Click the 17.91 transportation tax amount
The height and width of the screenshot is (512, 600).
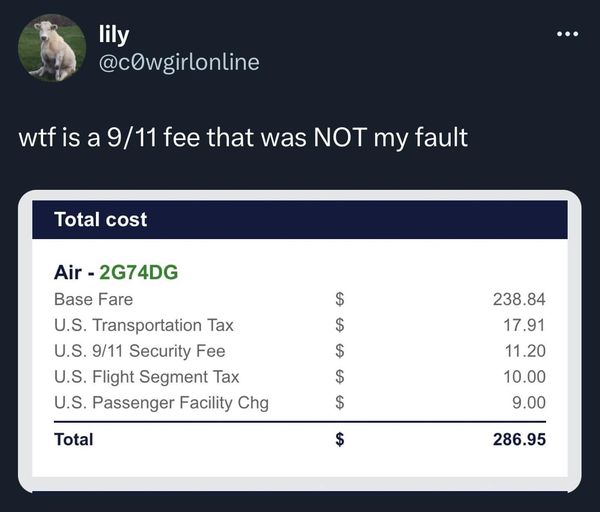[x=524, y=325]
